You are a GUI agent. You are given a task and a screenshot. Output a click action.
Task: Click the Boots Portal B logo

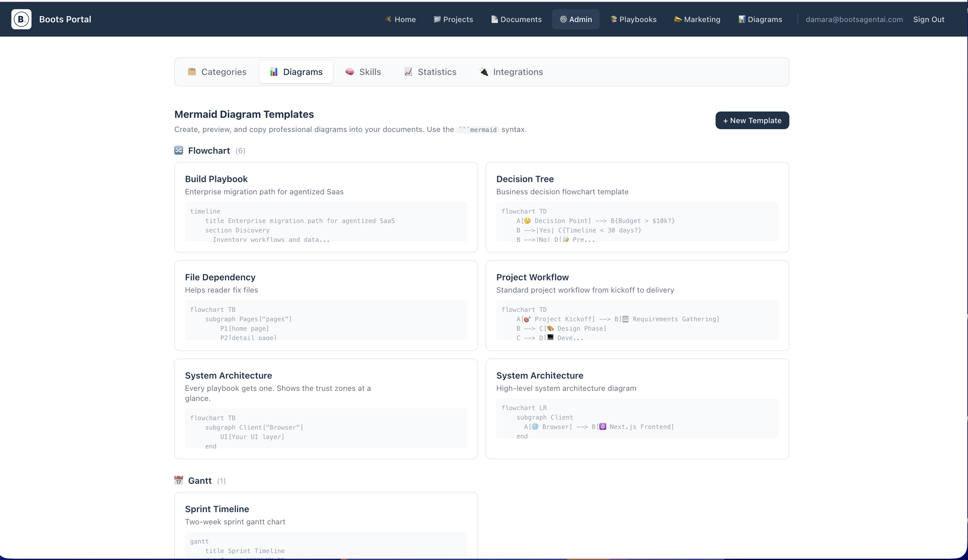21,19
